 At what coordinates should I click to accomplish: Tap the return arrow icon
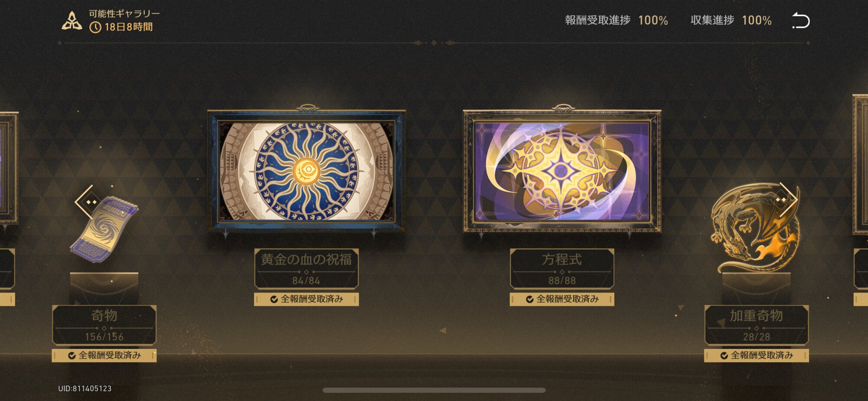point(801,20)
